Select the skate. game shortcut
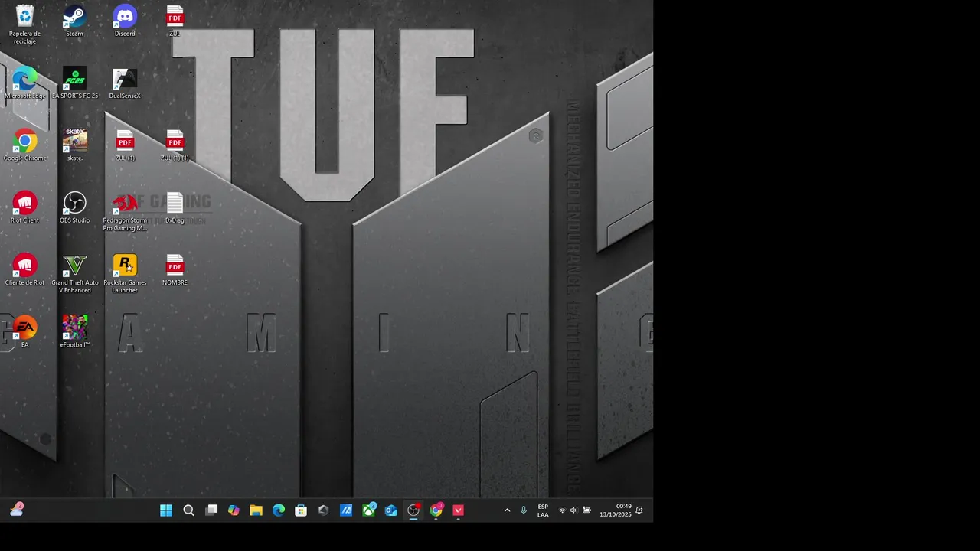This screenshot has height=551, width=980. 74,145
